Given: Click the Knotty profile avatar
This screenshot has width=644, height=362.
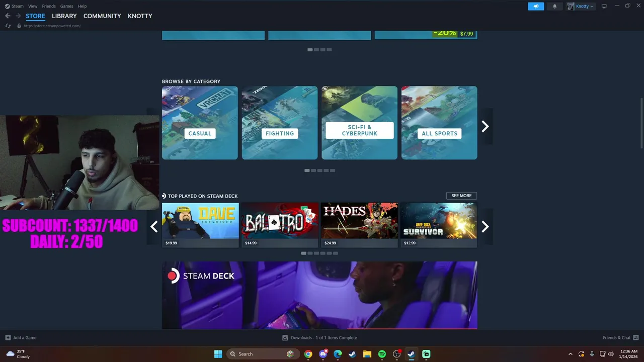Looking at the screenshot, I should [x=571, y=6].
